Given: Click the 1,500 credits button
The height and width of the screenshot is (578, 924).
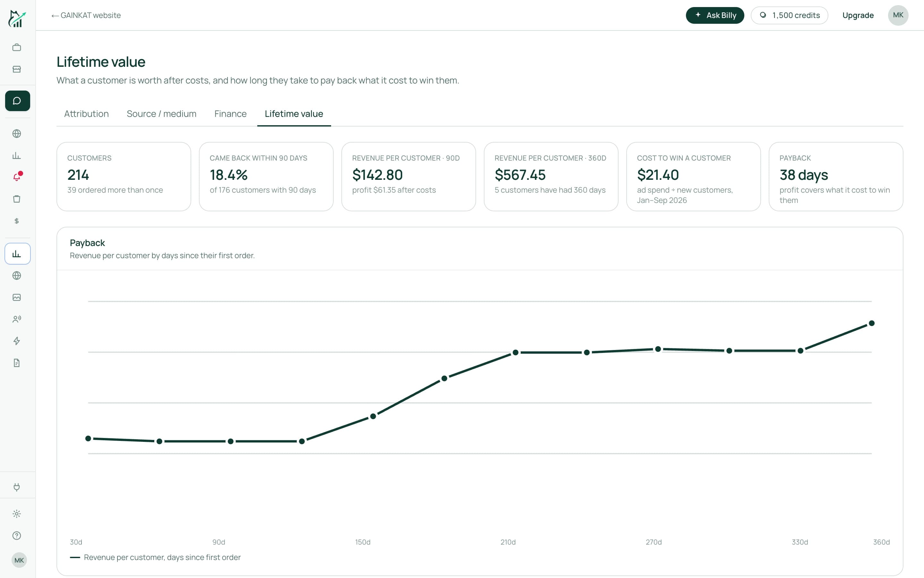Looking at the screenshot, I should [789, 15].
